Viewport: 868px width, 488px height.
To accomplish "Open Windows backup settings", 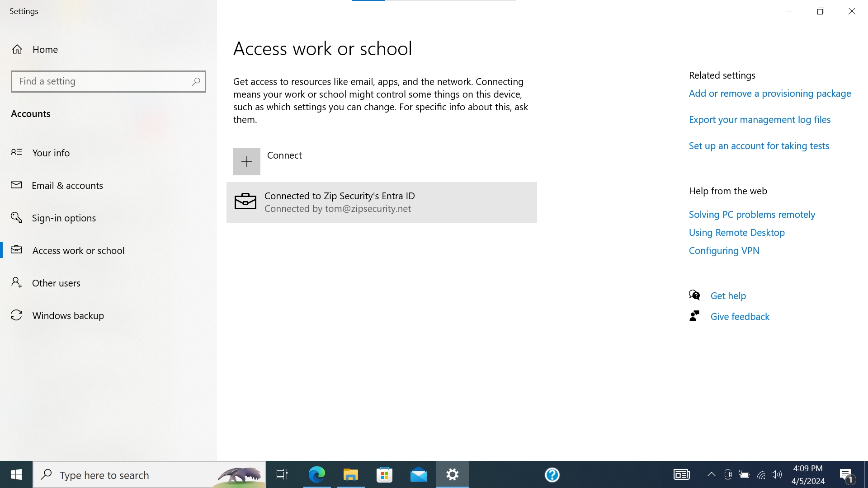I will pos(68,315).
